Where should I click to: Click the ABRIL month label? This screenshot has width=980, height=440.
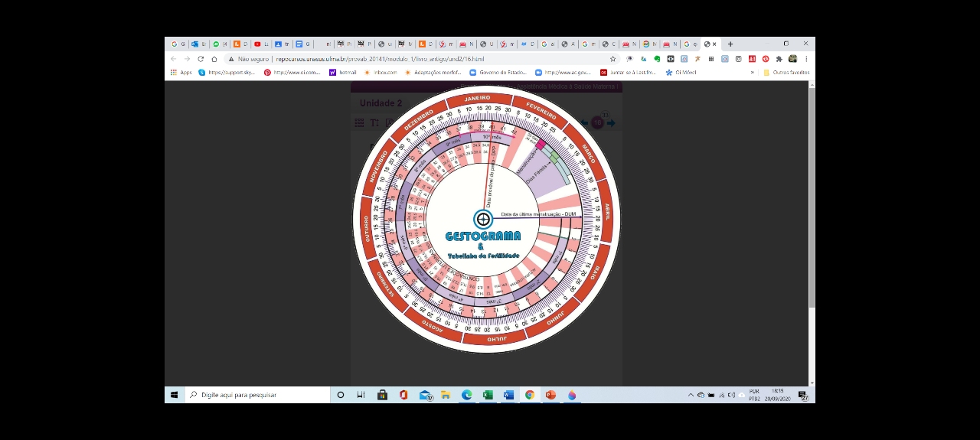coord(606,211)
